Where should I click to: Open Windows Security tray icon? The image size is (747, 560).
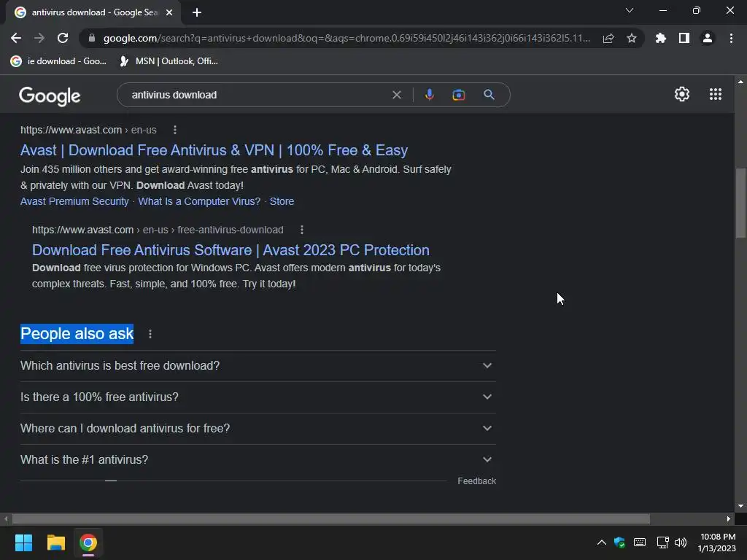619,542
